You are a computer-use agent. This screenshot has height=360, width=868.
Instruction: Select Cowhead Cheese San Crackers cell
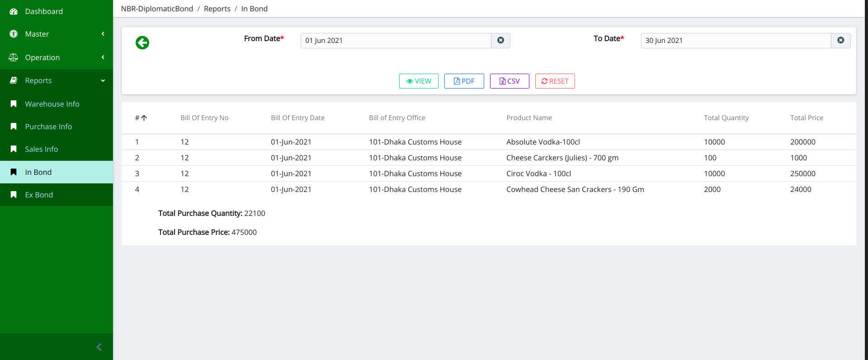tap(575, 189)
